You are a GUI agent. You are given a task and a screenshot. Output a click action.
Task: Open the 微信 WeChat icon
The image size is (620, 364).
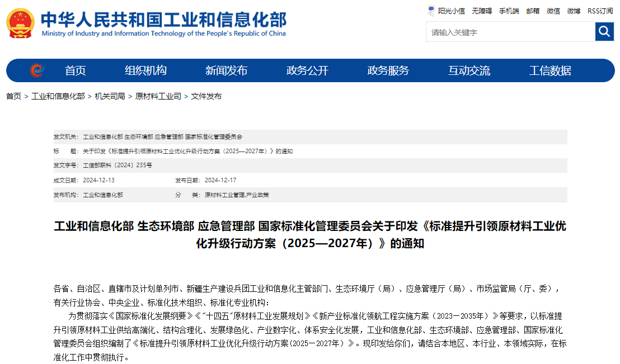(553, 11)
